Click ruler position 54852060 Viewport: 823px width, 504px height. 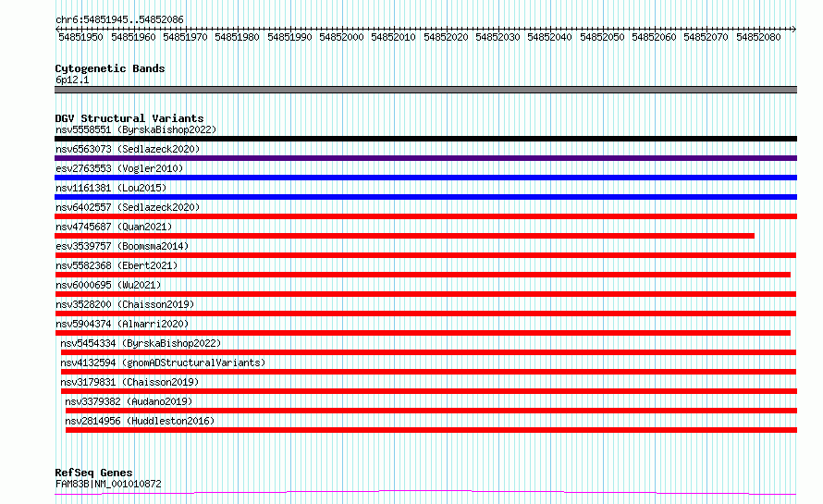click(655, 37)
